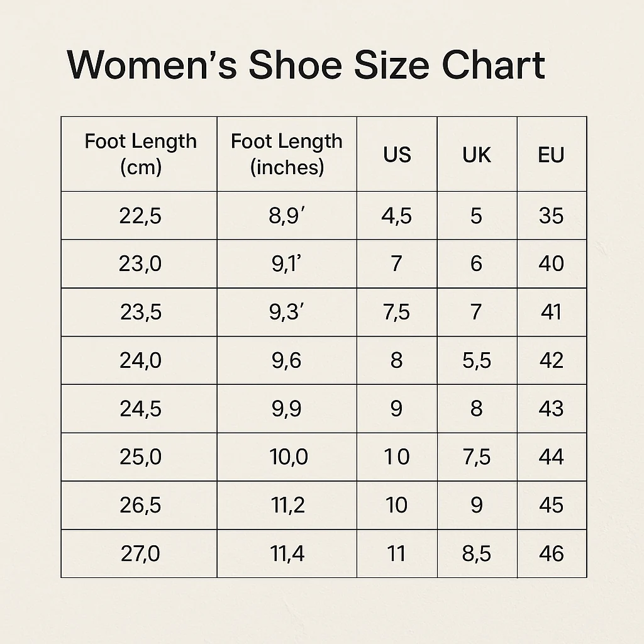644x644 pixels.
Task: Click the Women's Shoe Size Chart title
Action: pos(306,65)
